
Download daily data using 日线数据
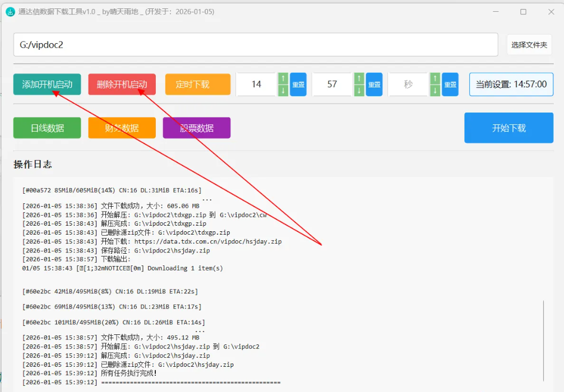click(x=47, y=128)
